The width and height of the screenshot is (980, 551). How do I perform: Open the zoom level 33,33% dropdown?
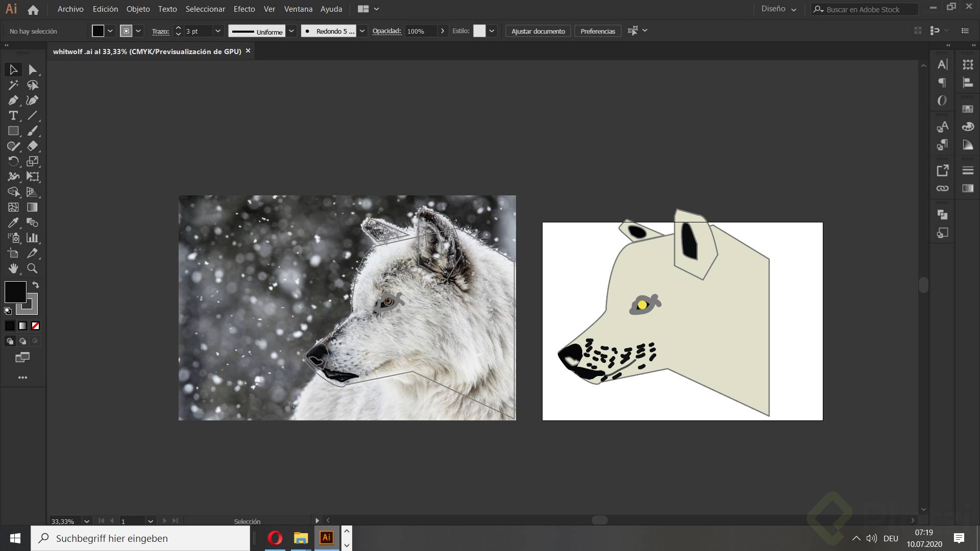[x=87, y=521]
